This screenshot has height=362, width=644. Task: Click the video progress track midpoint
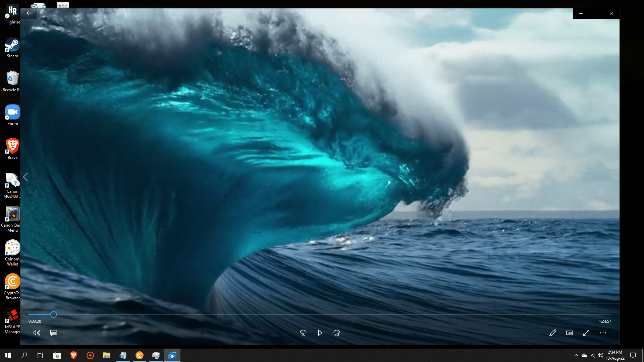pyautogui.click(x=320, y=314)
